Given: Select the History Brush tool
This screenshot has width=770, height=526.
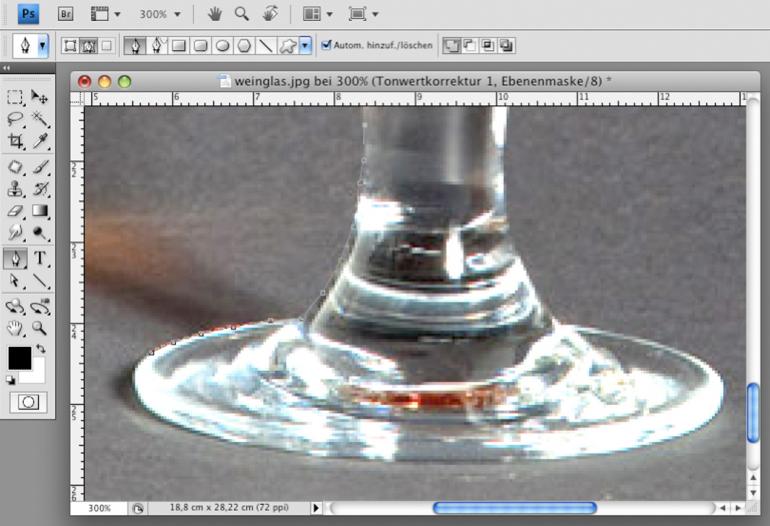Looking at the screenshot, I should tap(40, 189).
